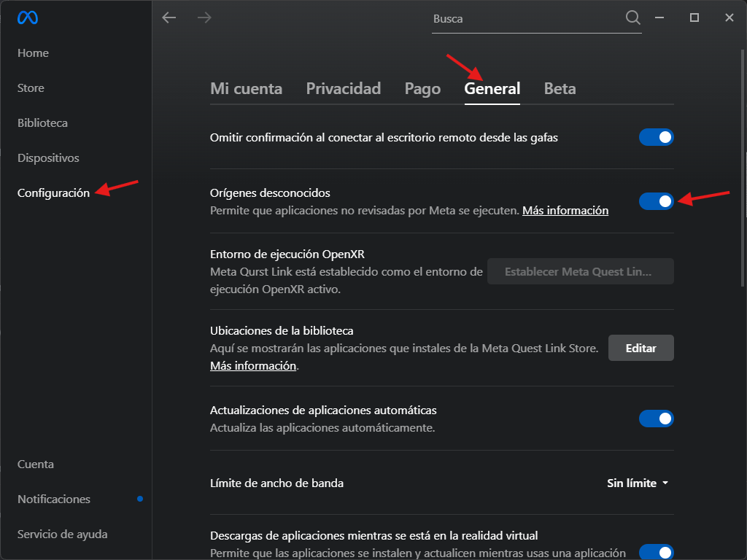Click the Meta logo icon
This screenshot has height=560, width=747.
(x=28, y=17)
